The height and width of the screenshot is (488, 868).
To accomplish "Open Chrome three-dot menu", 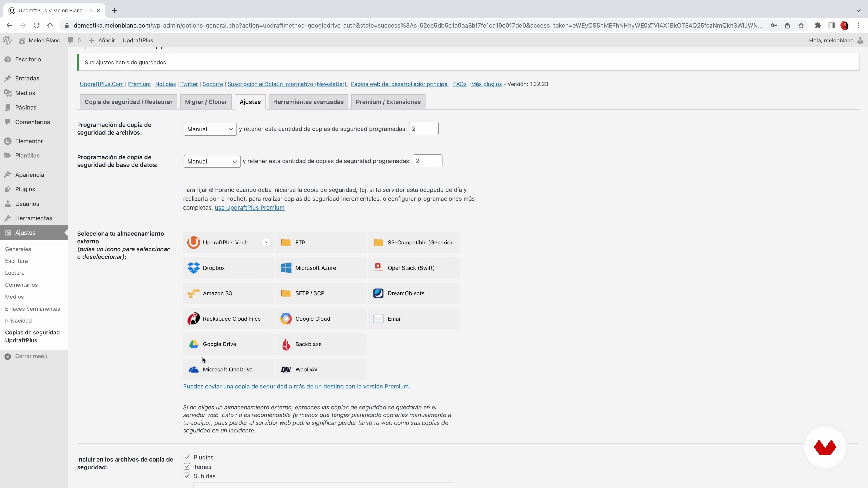I will (859, 26).
